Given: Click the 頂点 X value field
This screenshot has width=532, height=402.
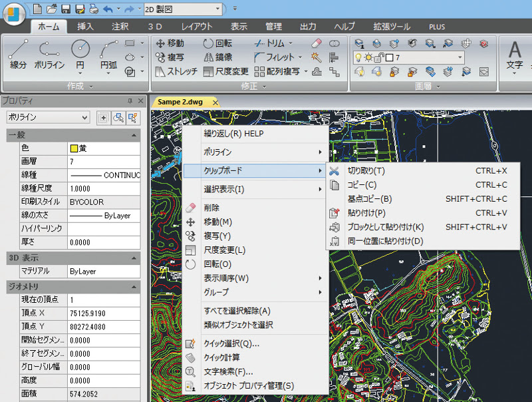Looking at the screenshot, I should 104,313.
